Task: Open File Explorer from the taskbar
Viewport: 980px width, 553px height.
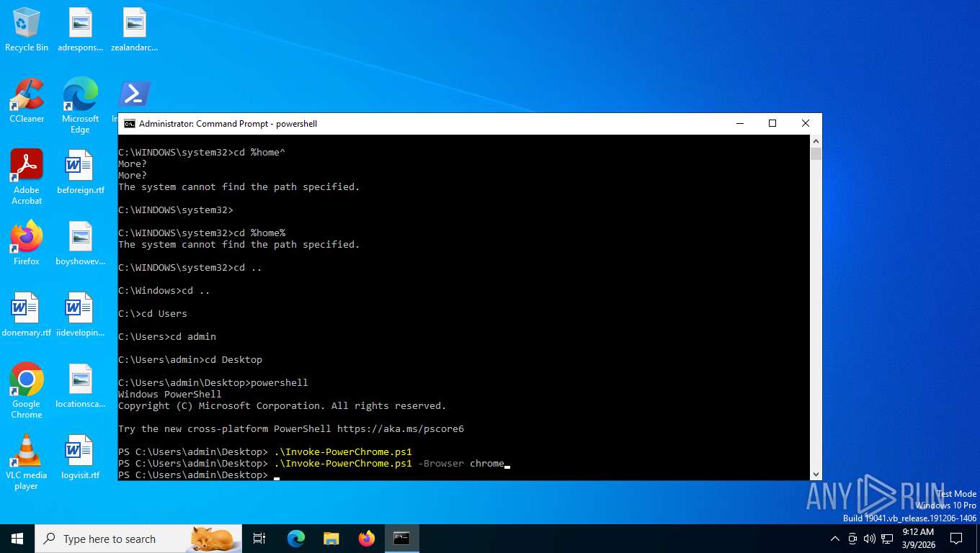Action: coord(331,539)
